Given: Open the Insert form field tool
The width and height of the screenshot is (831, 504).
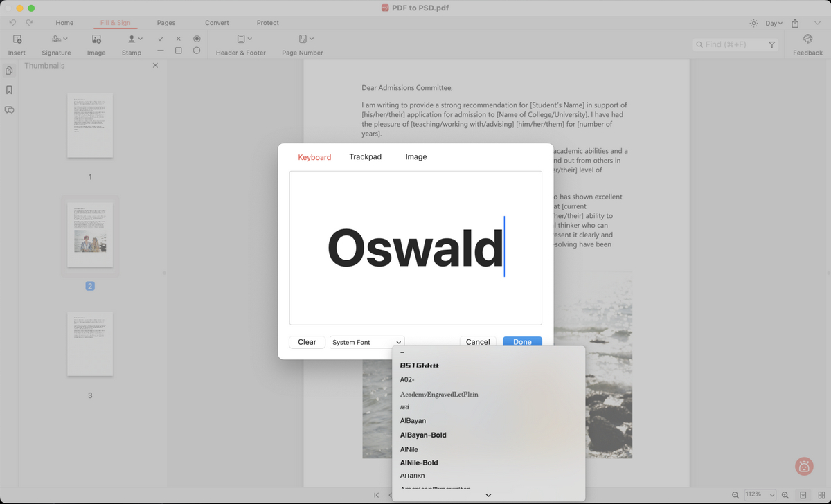Looking at the screenshot, I should [16, 44].
